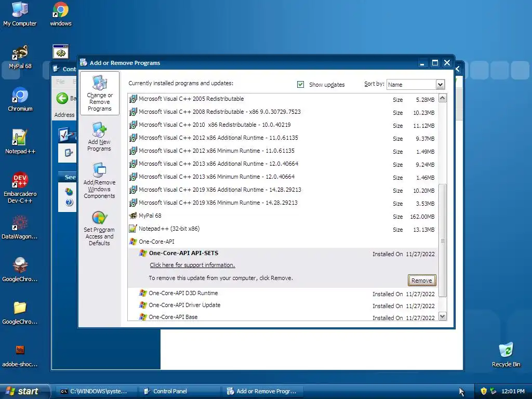Select Visual C++ 2019 X86 Additional Runtime
The height and width of the screenshot is (399, 532).
[x=282, y=190]
